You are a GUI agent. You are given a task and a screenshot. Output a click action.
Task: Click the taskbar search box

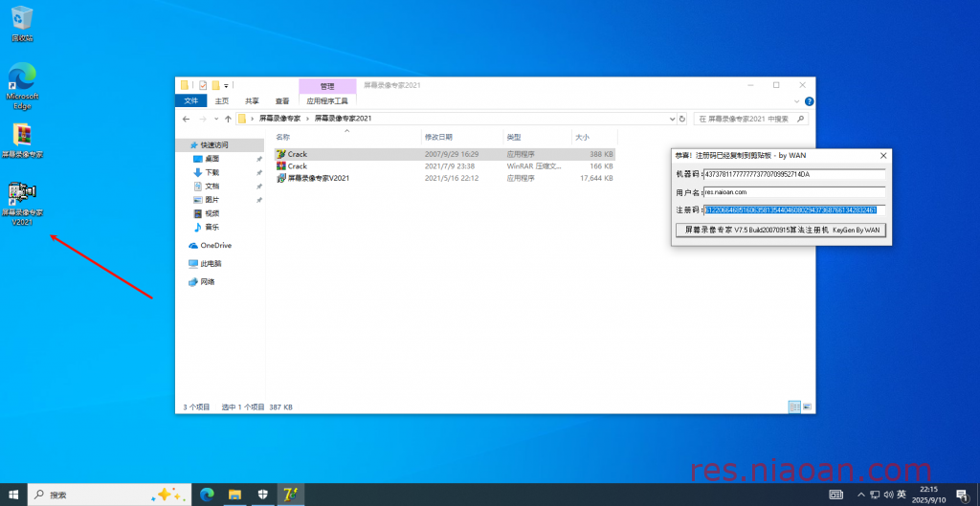109,495
